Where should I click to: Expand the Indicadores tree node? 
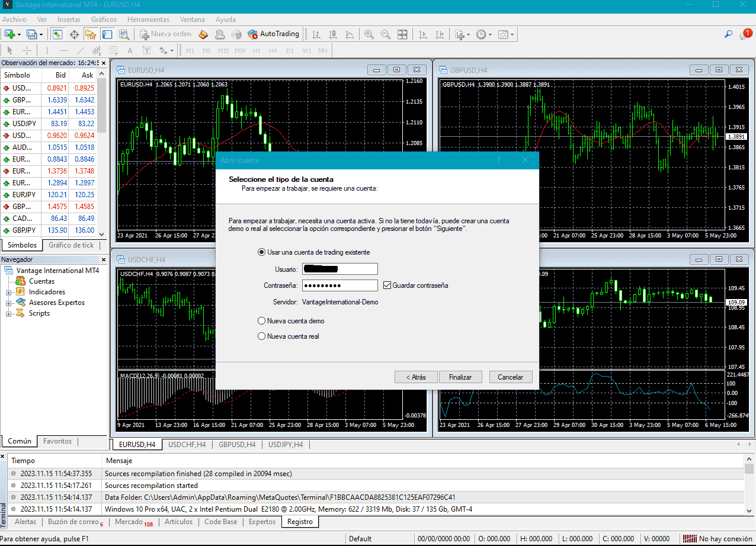click(9, 292)
